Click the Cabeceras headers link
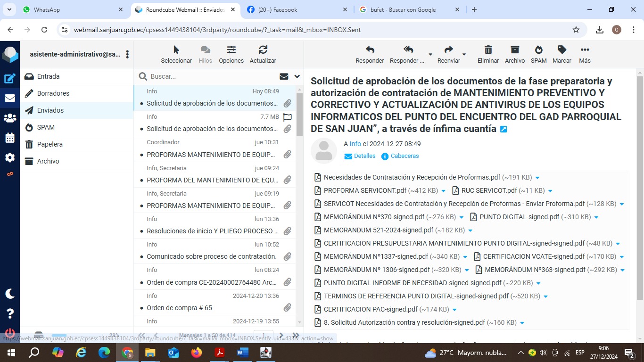Image resolution: width=644 pixels, height=362 pixels. click(404, 156)
